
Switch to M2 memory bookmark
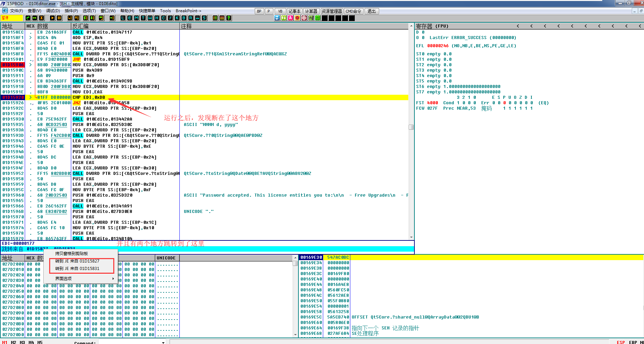[14, 342]
